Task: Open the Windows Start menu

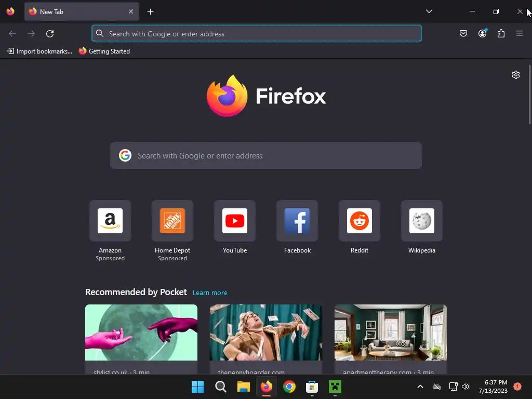Action: (x=197, y=387)
